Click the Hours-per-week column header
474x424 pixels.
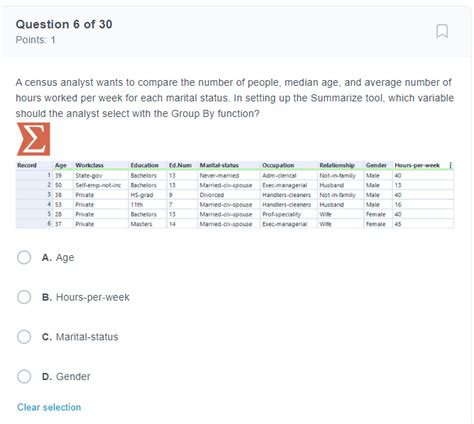[x=417, y=165]
